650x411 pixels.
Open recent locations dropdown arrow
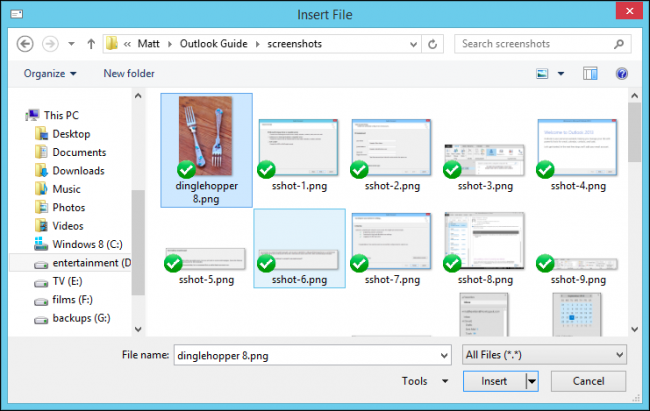tap(71, 44)
